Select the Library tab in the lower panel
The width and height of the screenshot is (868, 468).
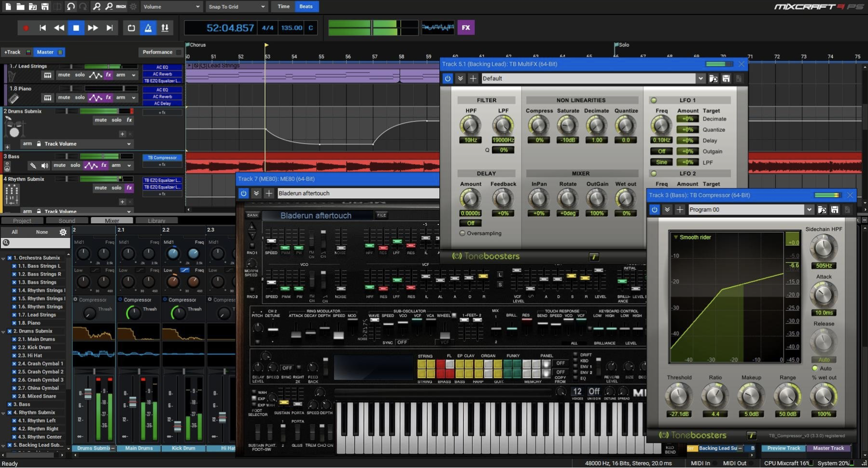tap(156, 220)
